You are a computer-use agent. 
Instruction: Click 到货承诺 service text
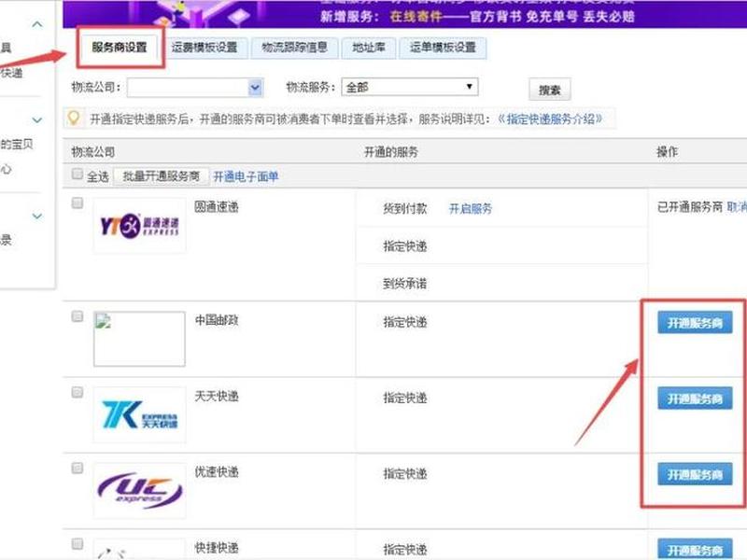coord(405,284)
